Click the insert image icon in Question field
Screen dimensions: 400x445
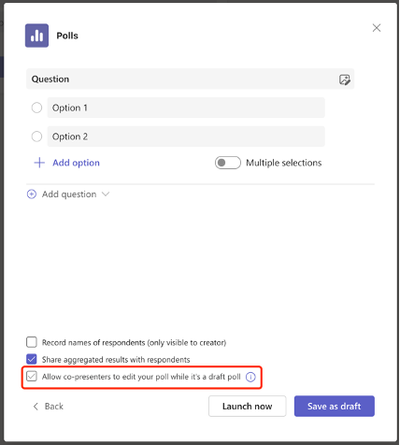(344, 79)
